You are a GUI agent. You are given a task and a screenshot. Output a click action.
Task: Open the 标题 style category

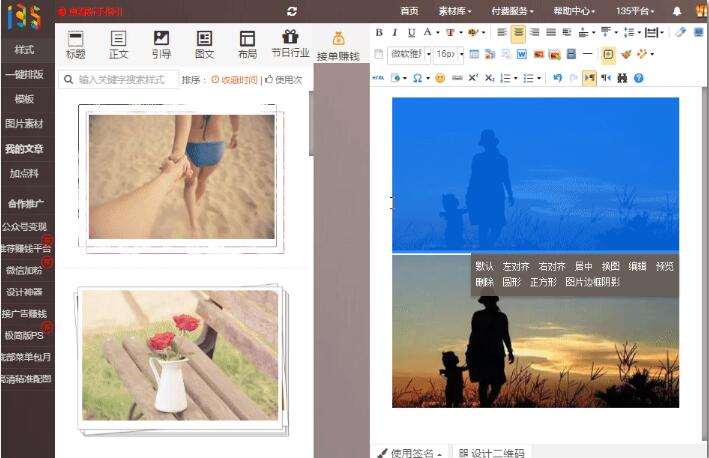click(x=75, y=45)
